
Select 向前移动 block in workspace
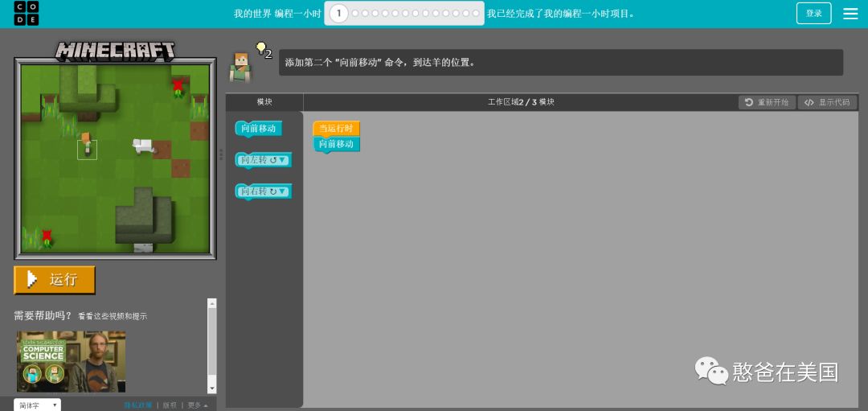click(336, 144)
